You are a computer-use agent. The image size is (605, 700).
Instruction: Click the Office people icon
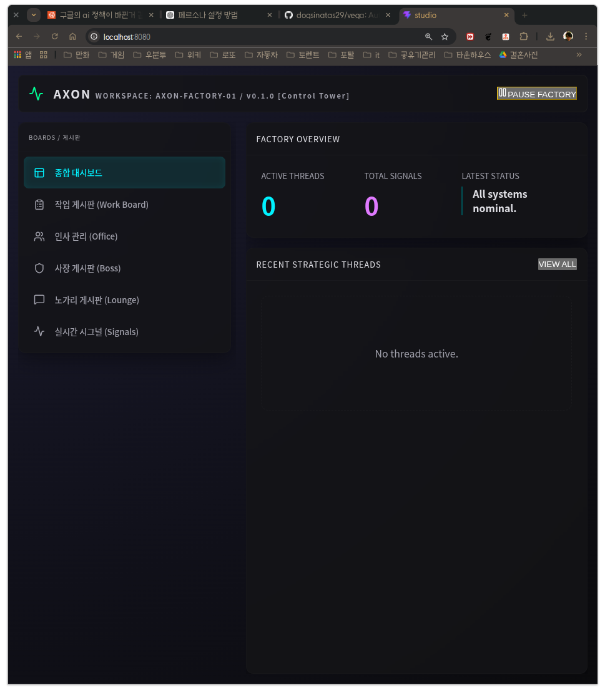tap(39, 236)
